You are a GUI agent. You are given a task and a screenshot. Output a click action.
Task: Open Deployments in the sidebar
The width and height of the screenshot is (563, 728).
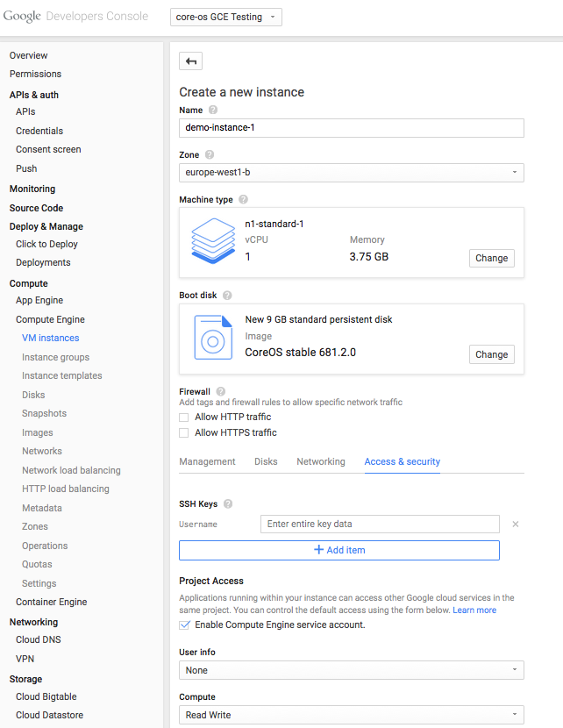(x=43, y=263)
